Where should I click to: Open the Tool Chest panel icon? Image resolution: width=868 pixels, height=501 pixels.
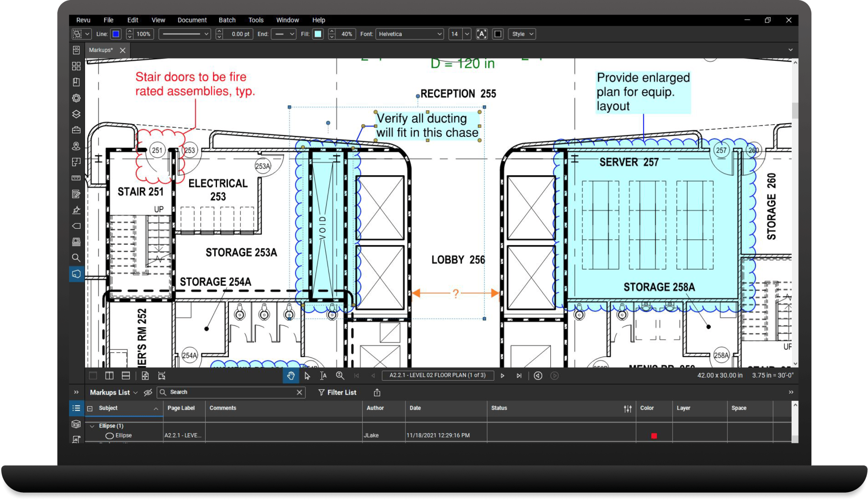click(76, 130)
